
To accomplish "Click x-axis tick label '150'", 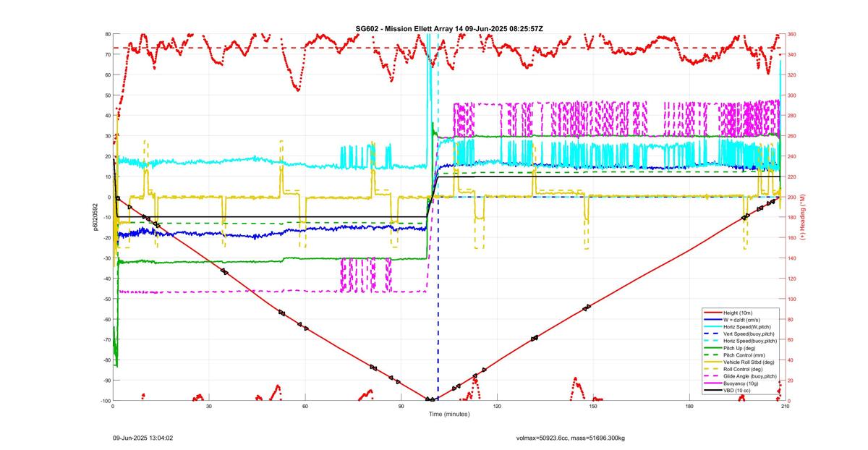I will (x=593, y=407).
